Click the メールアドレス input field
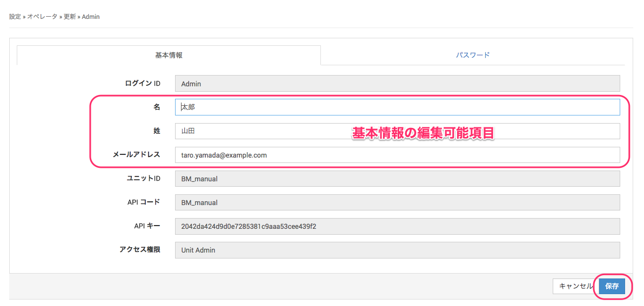 [x=397, y=155]
